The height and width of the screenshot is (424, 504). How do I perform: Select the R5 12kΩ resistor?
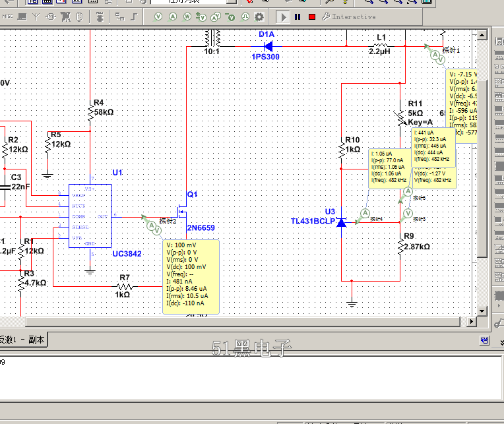[48, 144]
